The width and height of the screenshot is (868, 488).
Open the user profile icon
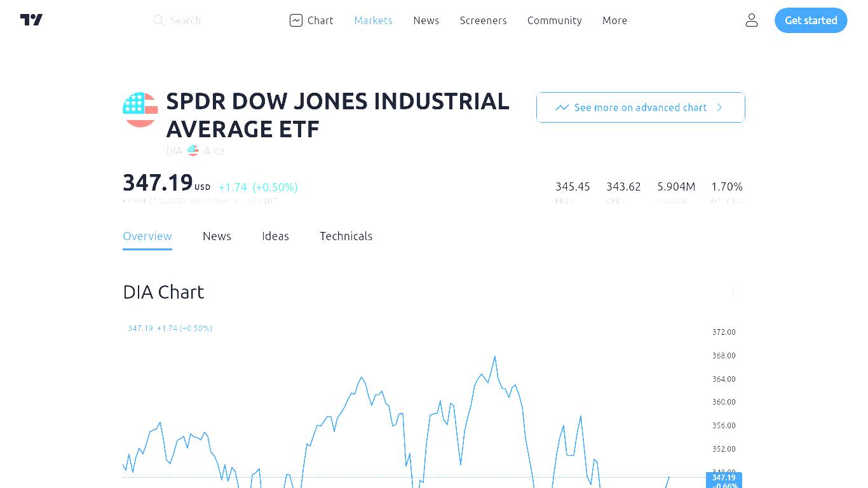coord(752,20)
